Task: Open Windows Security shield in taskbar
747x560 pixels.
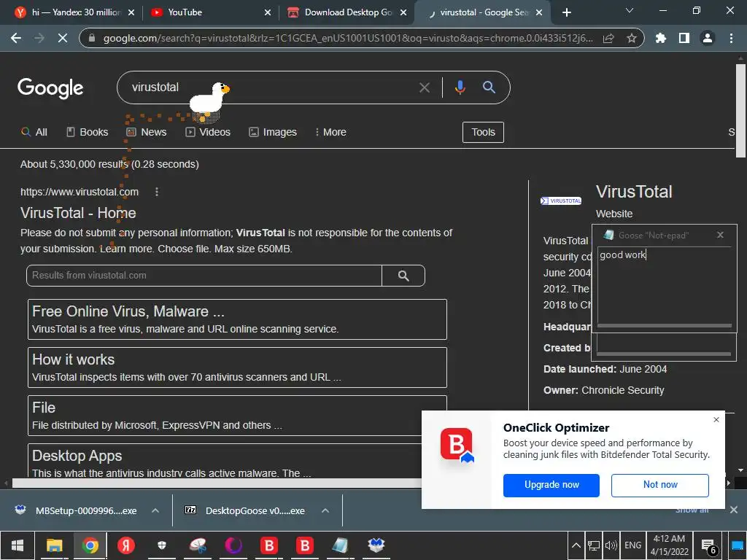Action: tap(161, 545)
